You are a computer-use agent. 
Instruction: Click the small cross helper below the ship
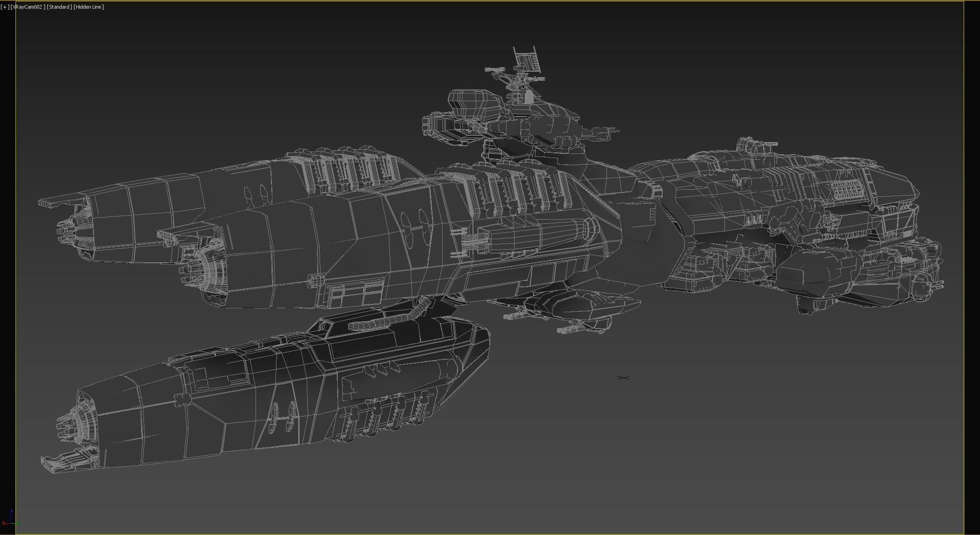tap(624, 378)
